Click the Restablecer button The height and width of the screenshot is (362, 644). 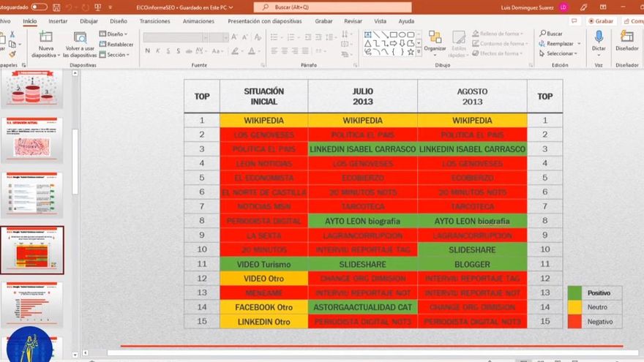116,45
